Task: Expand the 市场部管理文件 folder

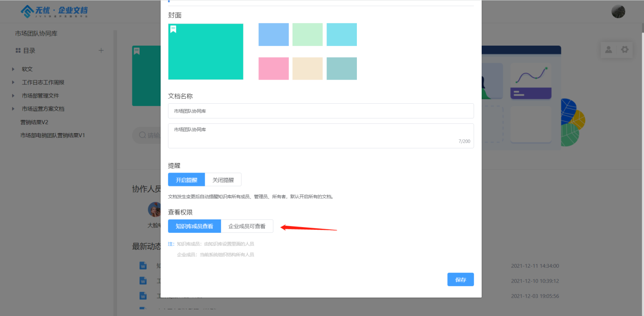Action: point(13,96)
